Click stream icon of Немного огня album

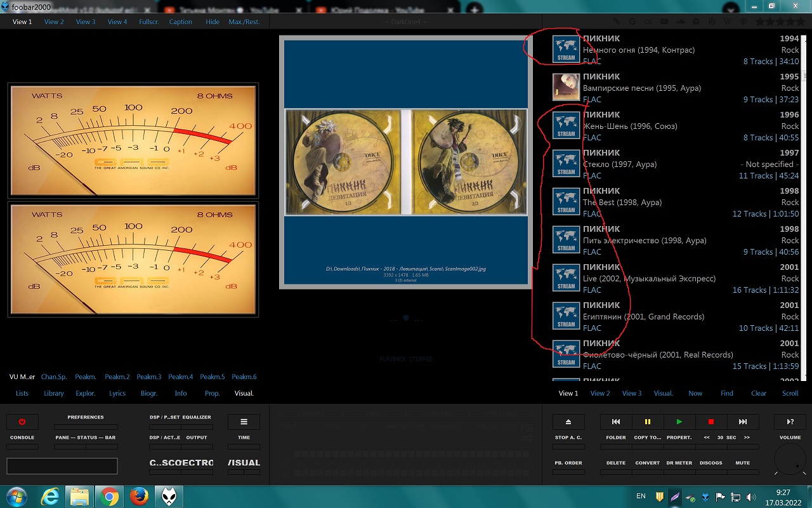click(x=566, y=49)
